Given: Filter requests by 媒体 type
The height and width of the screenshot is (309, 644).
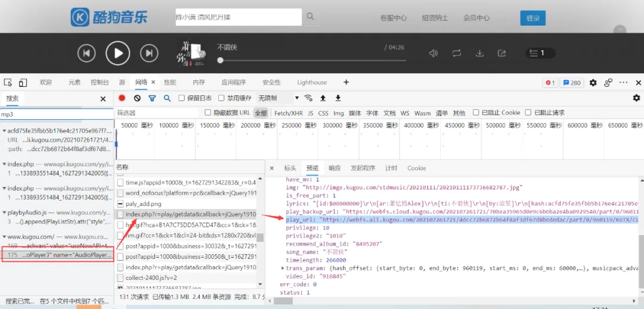Looking at the screenshot, I should (355, 113).
